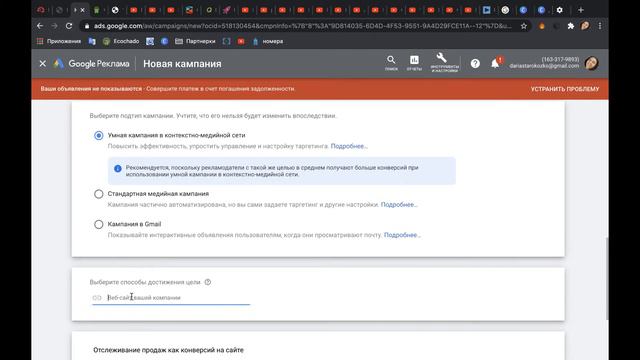640x360 pixels.
Task: Open the reports (Отчеты) icon
Action: point(414,63)
